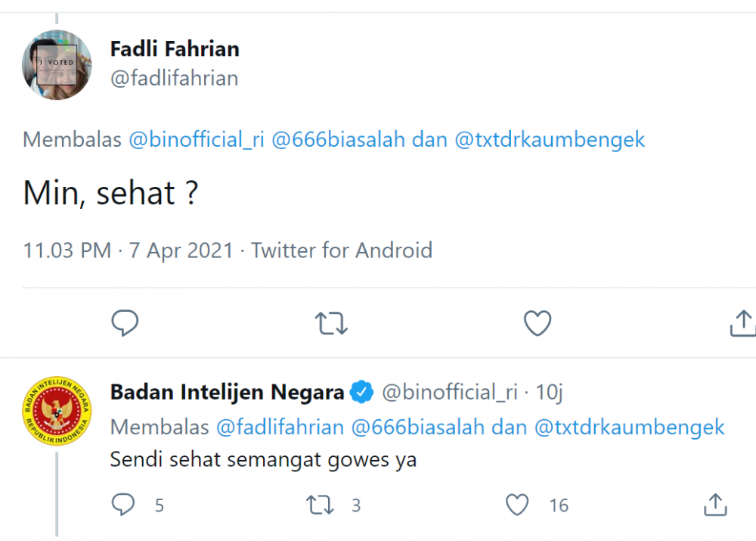The width and height of the screenshot is (756, 541).
Task: Click the 11.03 PM 7 Apr 2021 timestamp
Action: tap(129, 250)
